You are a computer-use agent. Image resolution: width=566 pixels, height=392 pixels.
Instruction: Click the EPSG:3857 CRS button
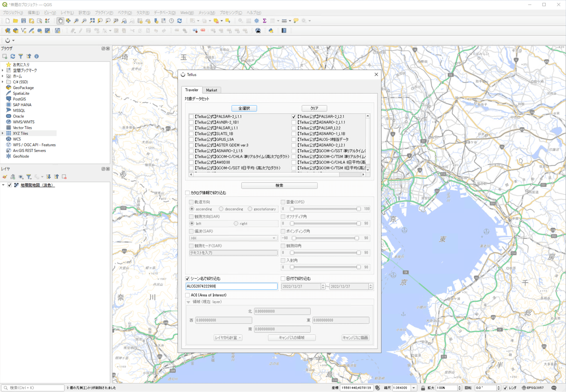[533, 388]
